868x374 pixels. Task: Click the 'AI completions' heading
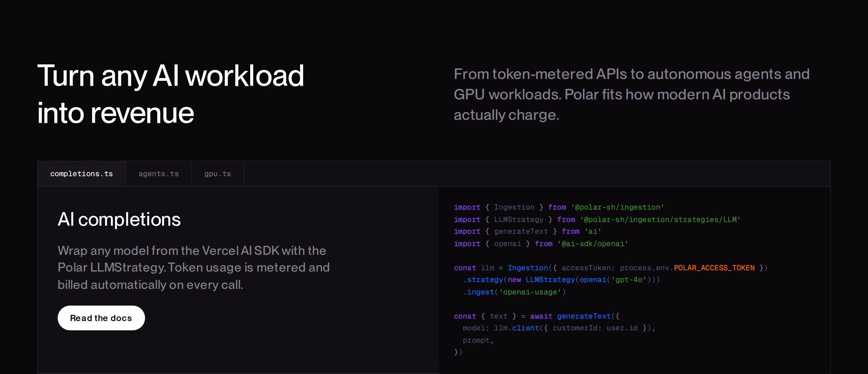coord(119,220)
